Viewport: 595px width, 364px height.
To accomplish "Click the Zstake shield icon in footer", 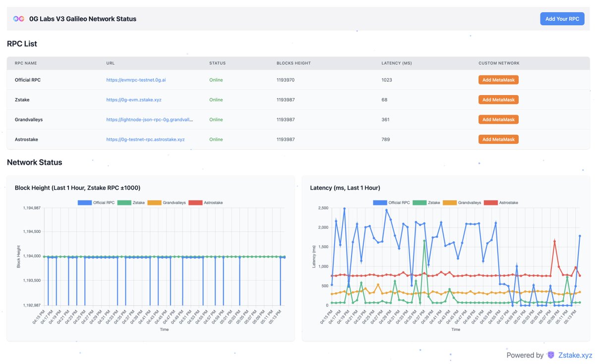I will click(551, 355).
